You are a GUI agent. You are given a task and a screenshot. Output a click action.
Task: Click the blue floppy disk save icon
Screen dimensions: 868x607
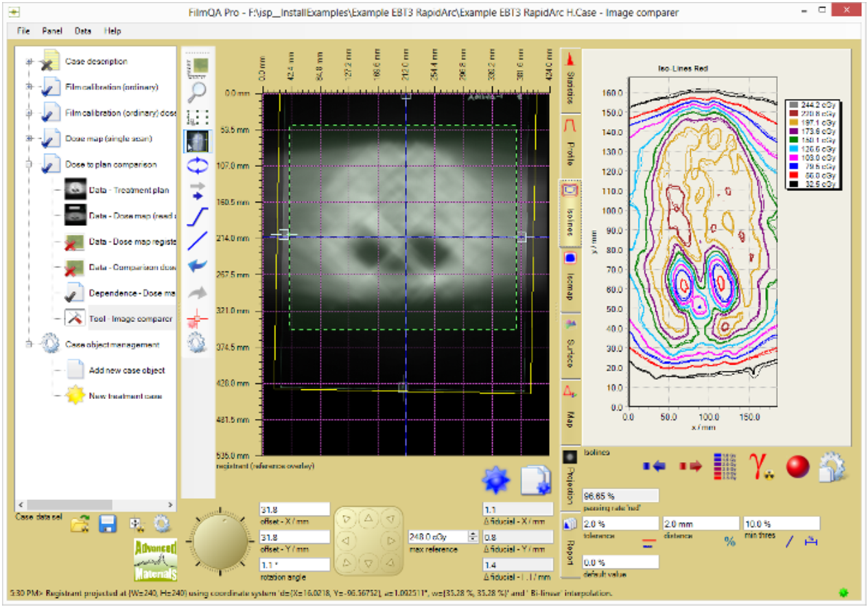point(108,525)
